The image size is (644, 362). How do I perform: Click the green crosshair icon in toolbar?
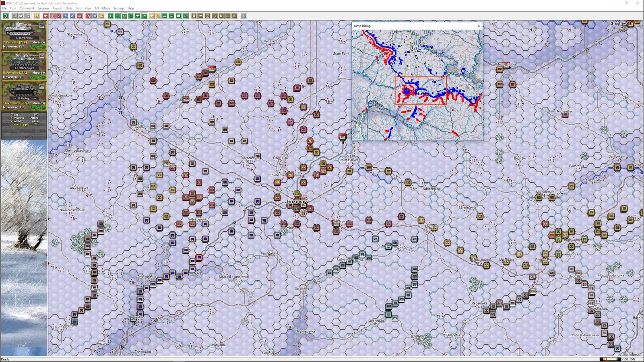click(5, 16)
